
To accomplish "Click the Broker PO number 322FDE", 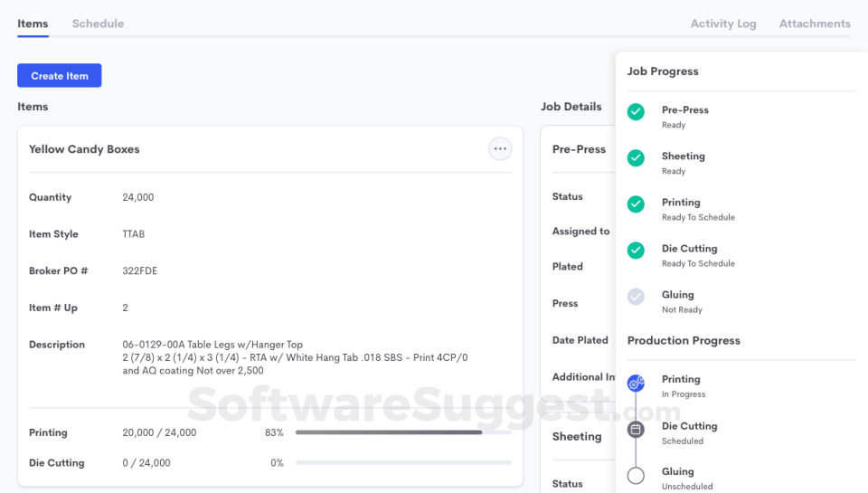I will click(139, 270).
